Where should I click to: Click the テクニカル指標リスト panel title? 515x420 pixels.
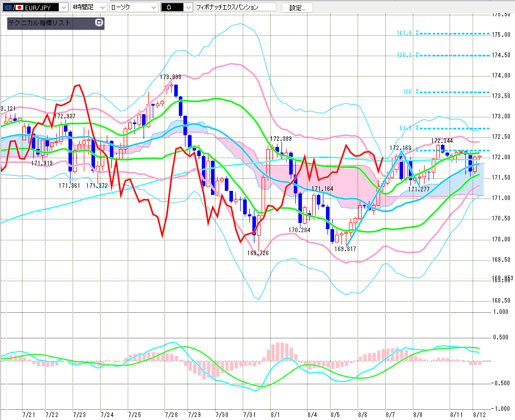pyautogui.click(x=39, y=22)
